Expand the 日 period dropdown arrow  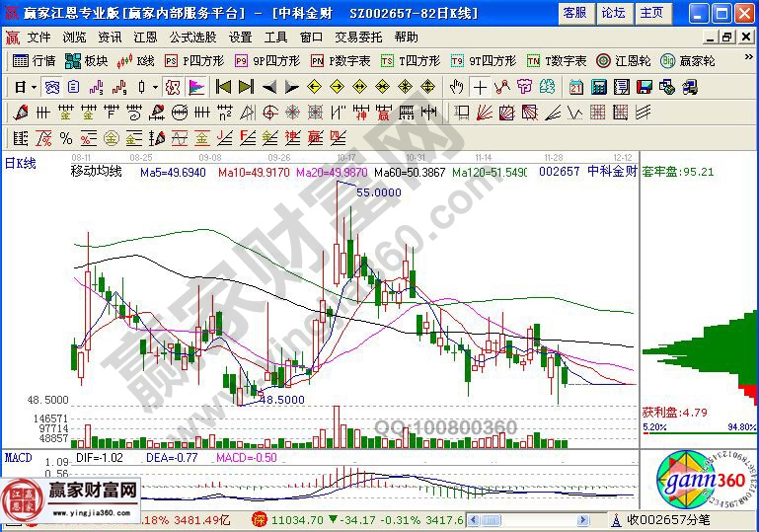(34, 87)
